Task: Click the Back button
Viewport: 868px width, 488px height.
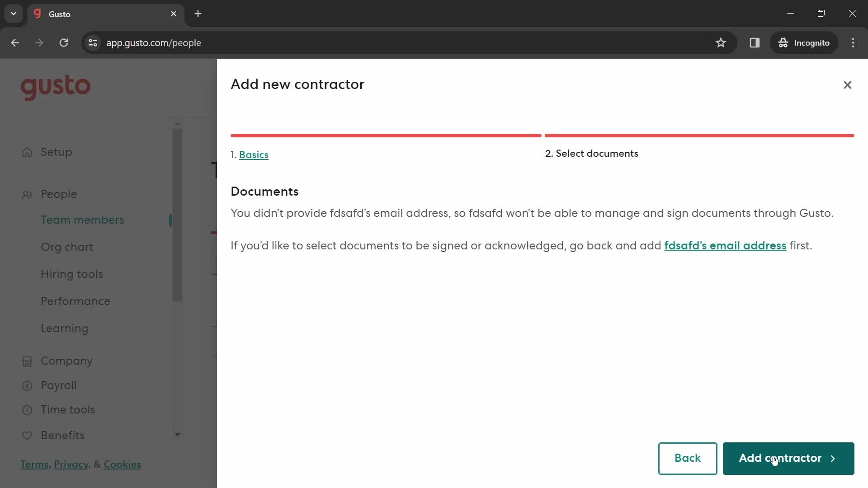Action: (687, 458)
